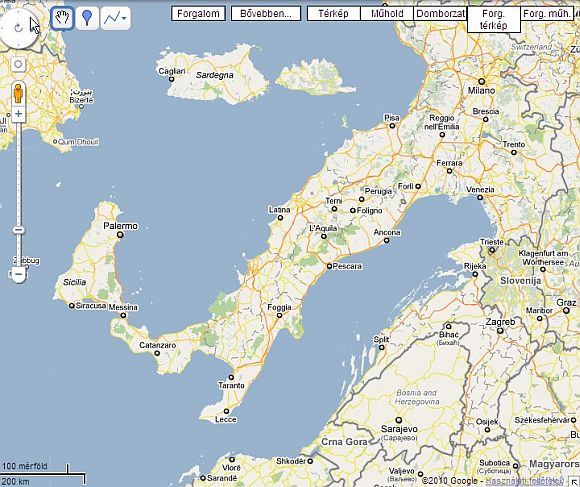Open the line drawing tool dropdown

(115, 18)
